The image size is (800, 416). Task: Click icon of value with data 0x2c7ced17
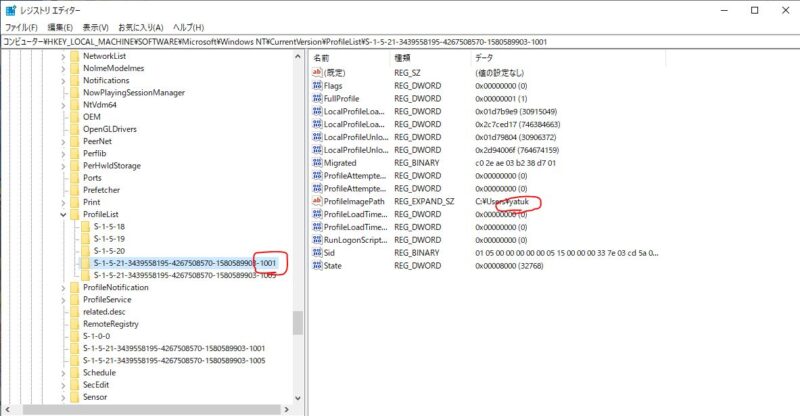tap(317, 124)
